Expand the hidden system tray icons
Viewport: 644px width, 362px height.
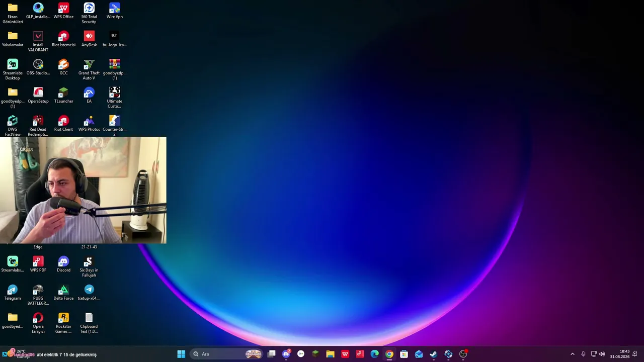click(573, 354)
